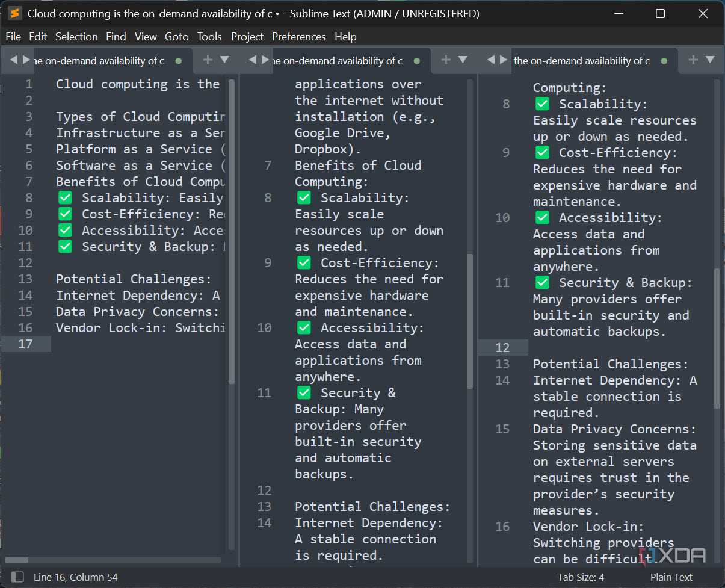Open the Preferences menu
Image resolution: width=725 pixels, height=588 pixels.
[299, 37]
